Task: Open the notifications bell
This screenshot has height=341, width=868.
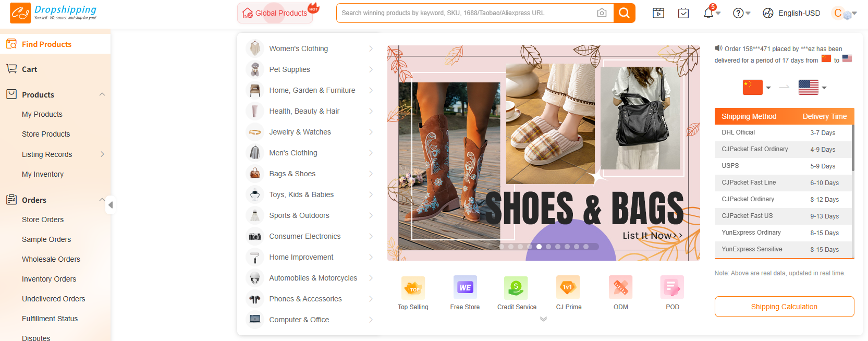Action: click(x=708, y=13)
